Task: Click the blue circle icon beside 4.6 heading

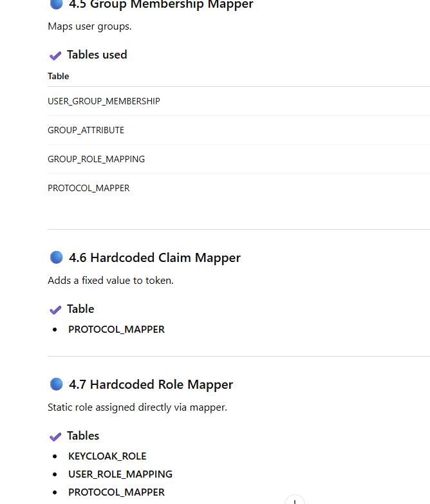Action: click(56, 257)
